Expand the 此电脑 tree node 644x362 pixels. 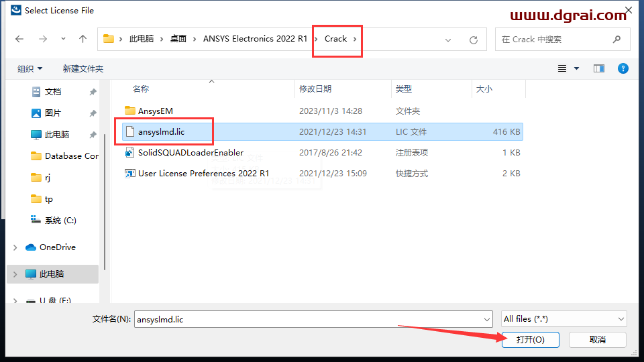pos(15,274)
